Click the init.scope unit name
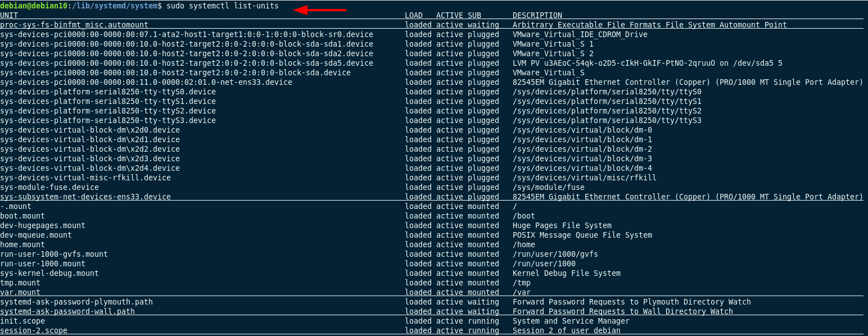 pos(22,321)
